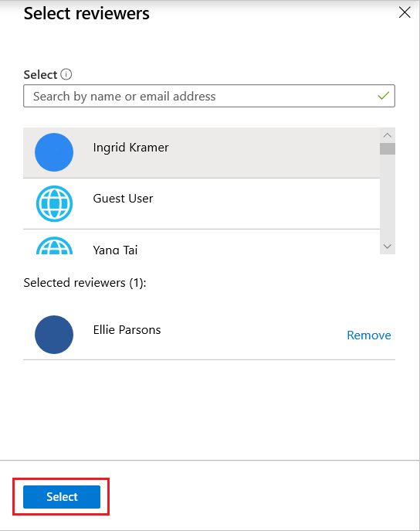Click the empty scrollbar track below thumb
Screen dimensions: 420x531
coord(388,196)
